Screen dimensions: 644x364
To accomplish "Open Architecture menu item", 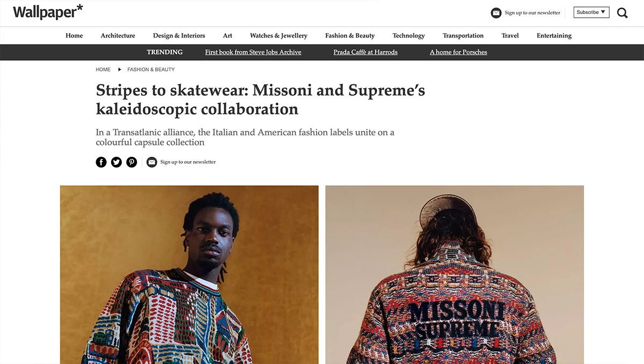I will [x=118, y=35].
